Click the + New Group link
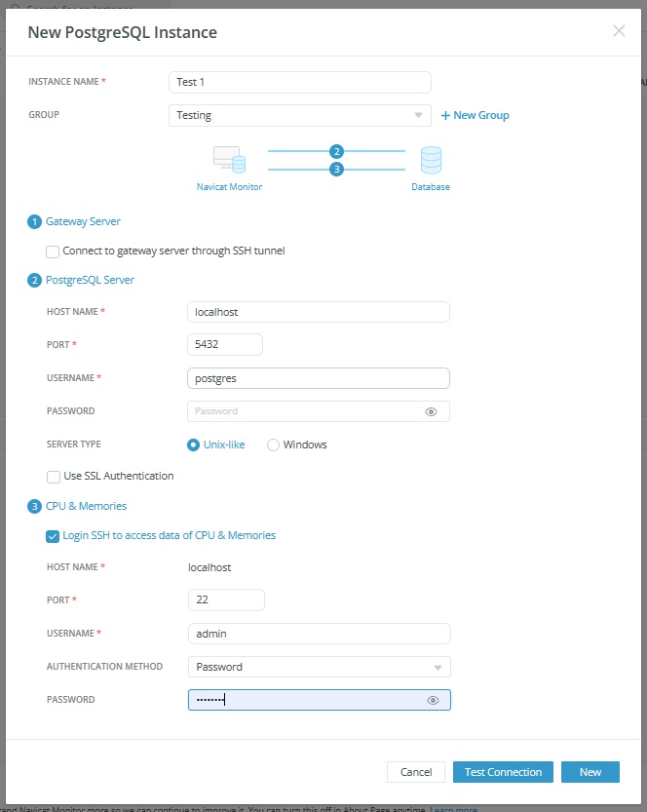This screenshot has height=812, width=647. (475, 115)
